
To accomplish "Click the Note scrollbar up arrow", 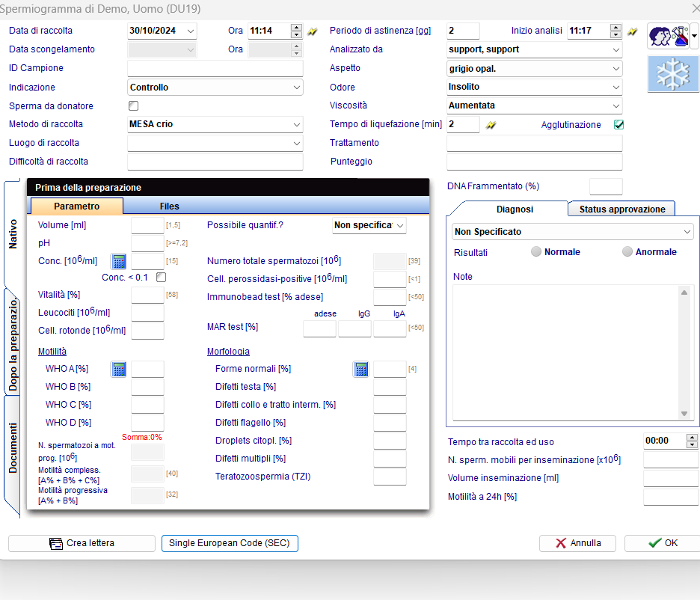I will [x=684, y=293].
